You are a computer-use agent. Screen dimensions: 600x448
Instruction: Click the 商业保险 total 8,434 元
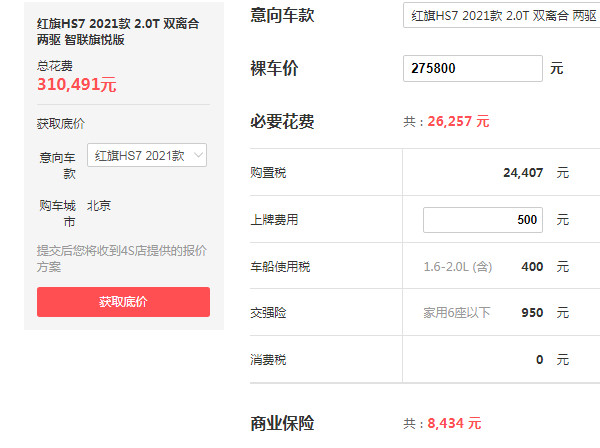[x=454, y=424]
